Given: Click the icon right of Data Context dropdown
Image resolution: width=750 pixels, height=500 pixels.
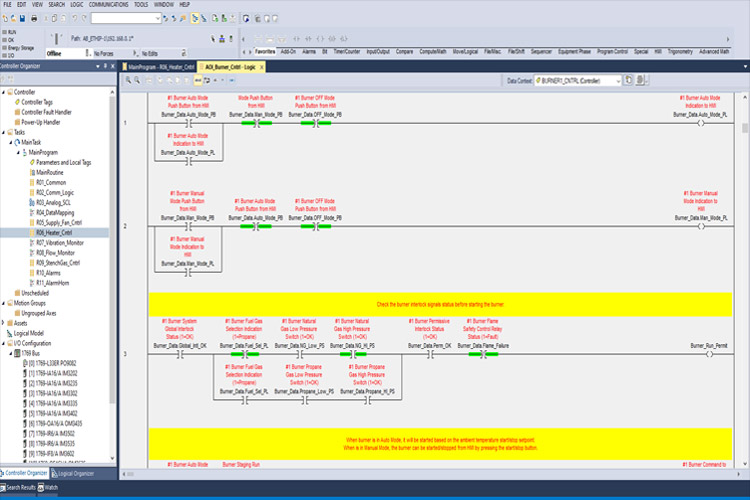Looking at the screenshot, I should point(627,79).
